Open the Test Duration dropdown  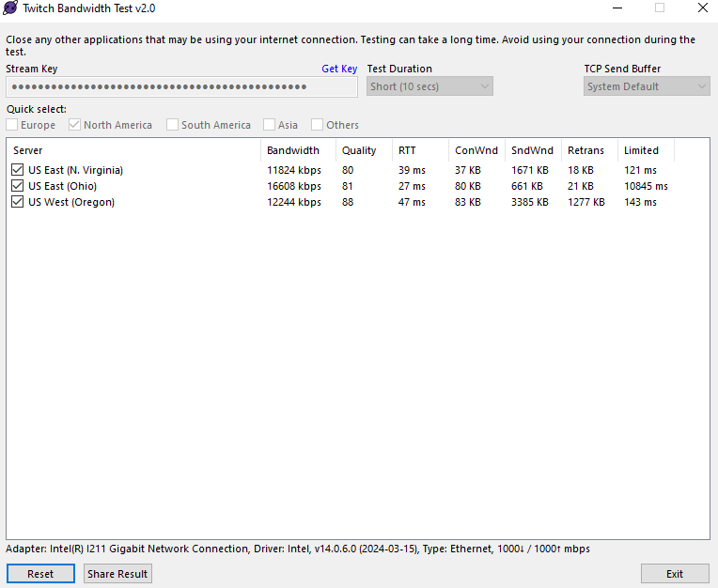point(429,86)
